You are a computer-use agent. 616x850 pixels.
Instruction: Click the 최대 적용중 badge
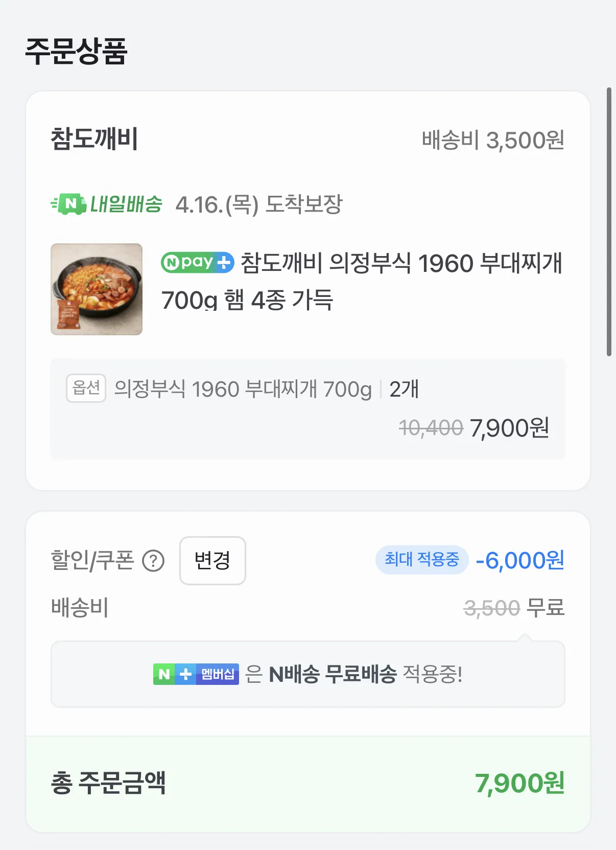coord(421,560)
